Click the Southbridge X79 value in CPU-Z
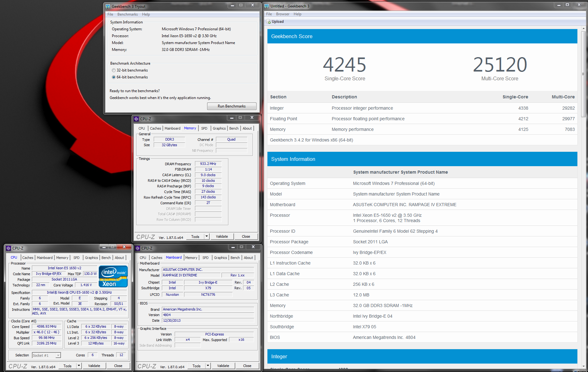 coord(208,288)
